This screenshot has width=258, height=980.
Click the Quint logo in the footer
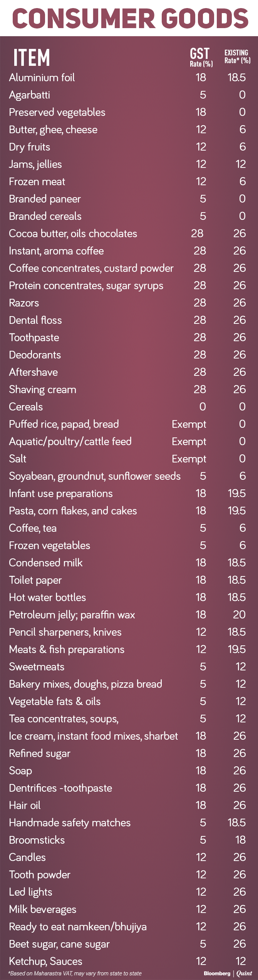pyautogui.click(x=244, y=973)
